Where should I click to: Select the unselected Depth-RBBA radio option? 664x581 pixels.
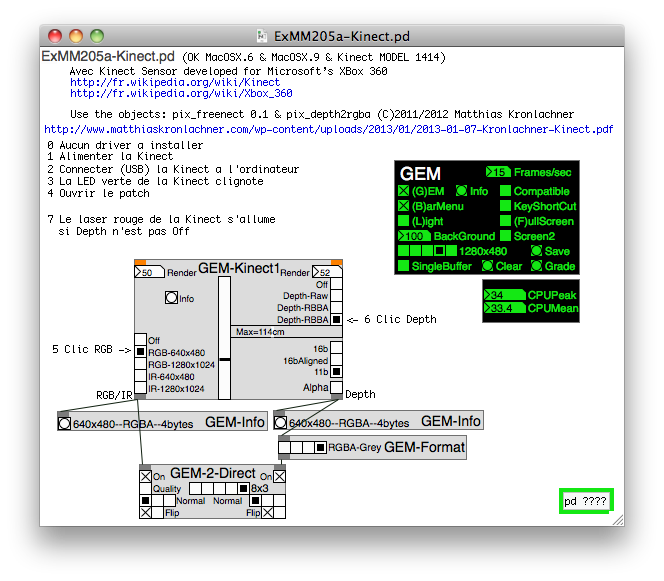tap(336, 307)
